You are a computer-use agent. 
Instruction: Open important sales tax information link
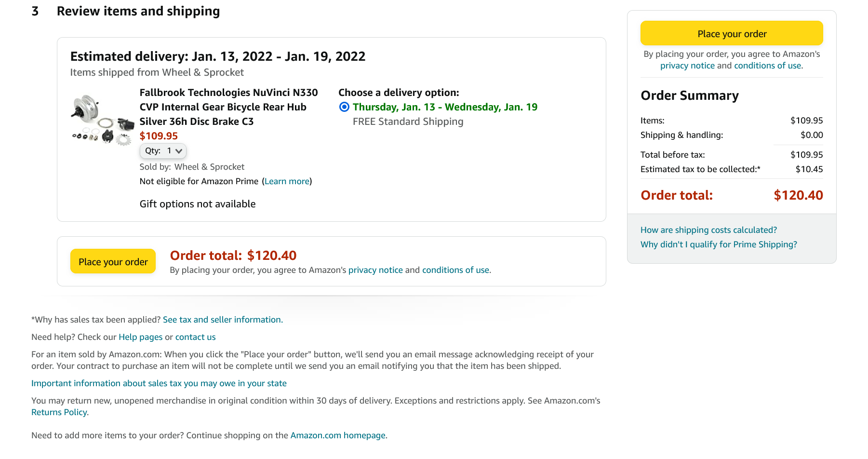point(159,383)
